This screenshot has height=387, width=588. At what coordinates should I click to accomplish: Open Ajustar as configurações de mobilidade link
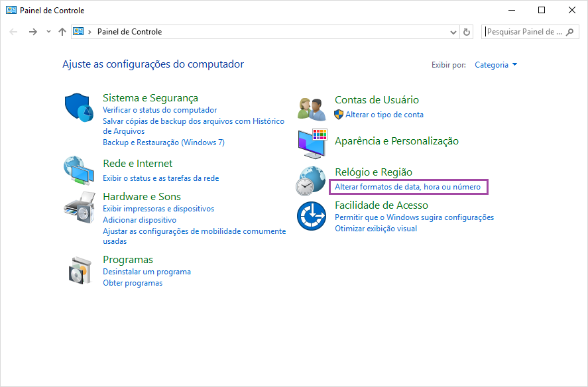[x=194, y=236]
